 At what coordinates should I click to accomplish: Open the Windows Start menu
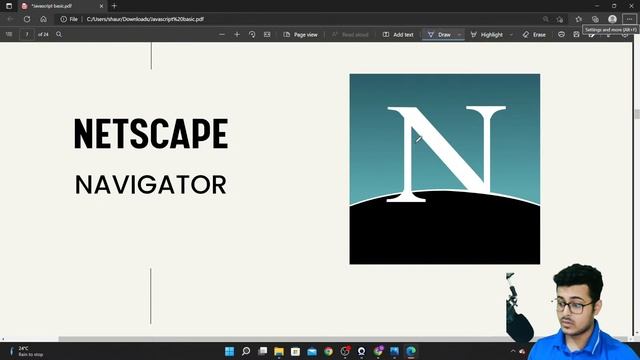pos(229,351)
